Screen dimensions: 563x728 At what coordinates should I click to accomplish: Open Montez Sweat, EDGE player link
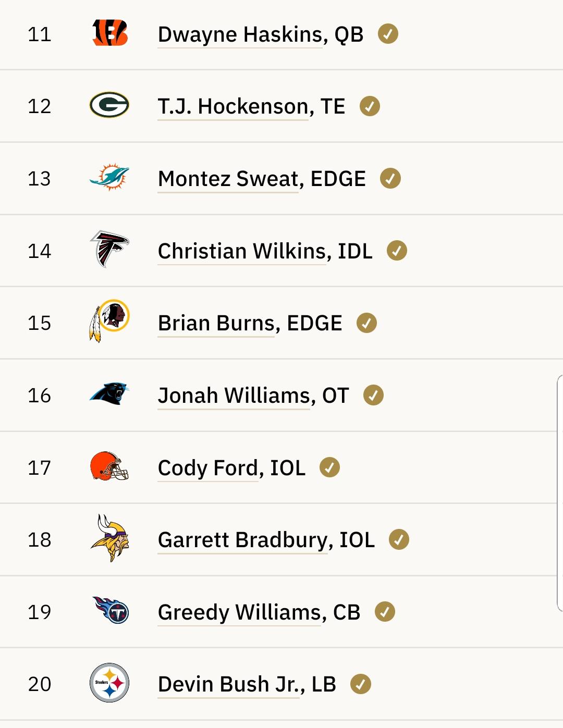point(262,179)
